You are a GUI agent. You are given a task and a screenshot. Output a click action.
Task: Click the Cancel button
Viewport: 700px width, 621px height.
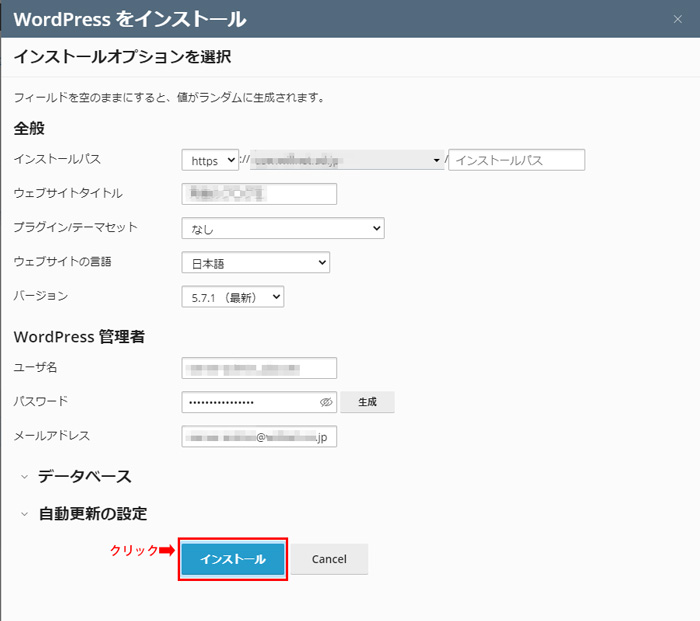329,559
